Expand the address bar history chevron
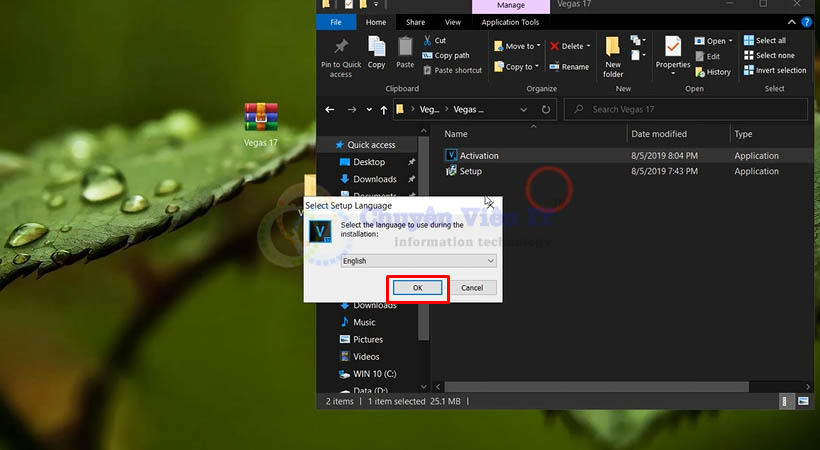Image resolution: width=820 pixels, height=450 pixels. tap(524, 109)
